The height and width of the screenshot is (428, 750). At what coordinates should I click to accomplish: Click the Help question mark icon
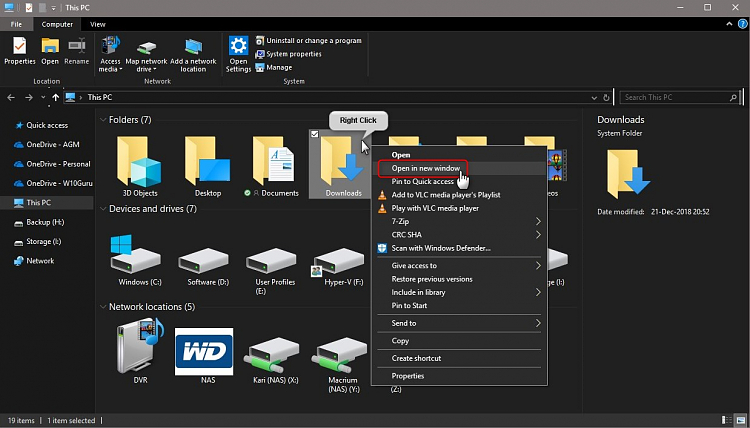742,24
